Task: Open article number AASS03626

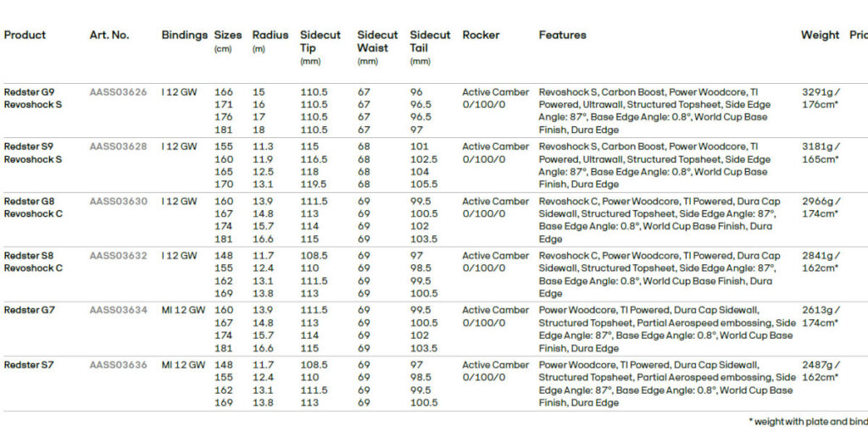Action: (118, 92)
